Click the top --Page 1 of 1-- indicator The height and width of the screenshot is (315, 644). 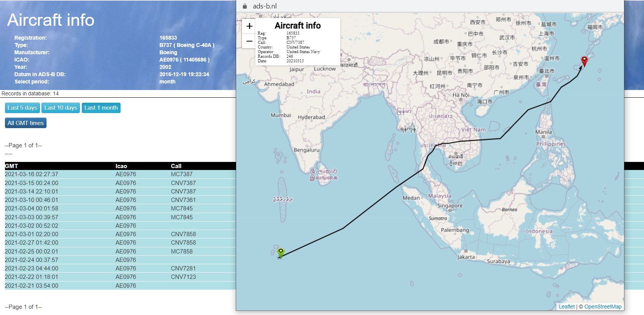(x=23, y=145)
